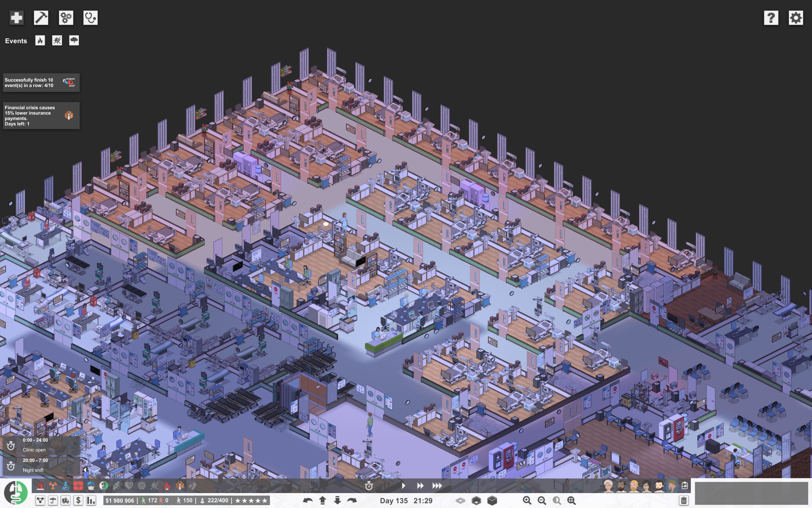Viewport: 812px width, 508px height.
Task: Open the network nodes management panel
Action: [40, 500]
